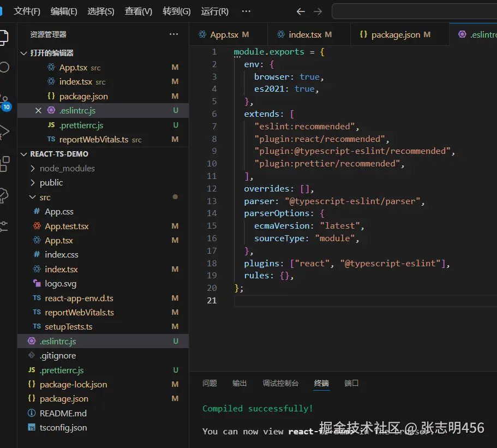Open .gitignore file

103,355
